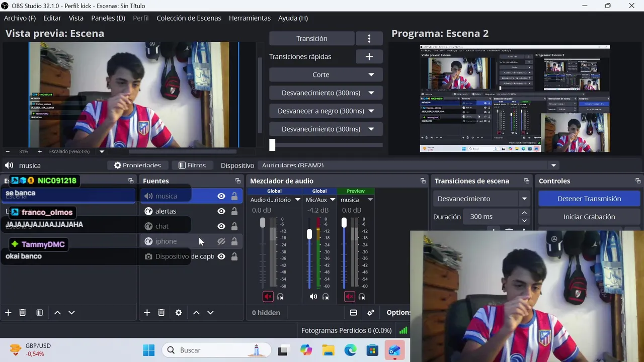Viewport: 644px width, 362px height.
Task: Float the Controles dock panel
Action: tap(638, 181)
